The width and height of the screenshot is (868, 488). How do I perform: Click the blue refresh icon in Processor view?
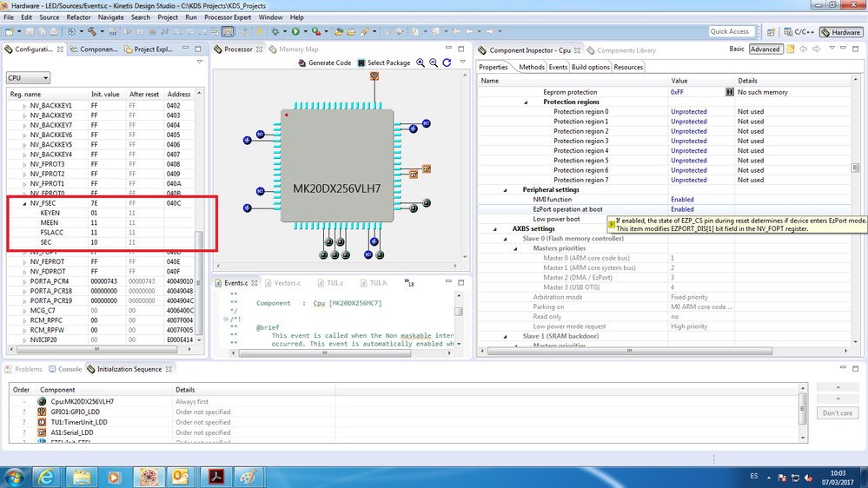click(x=447, y=63)
